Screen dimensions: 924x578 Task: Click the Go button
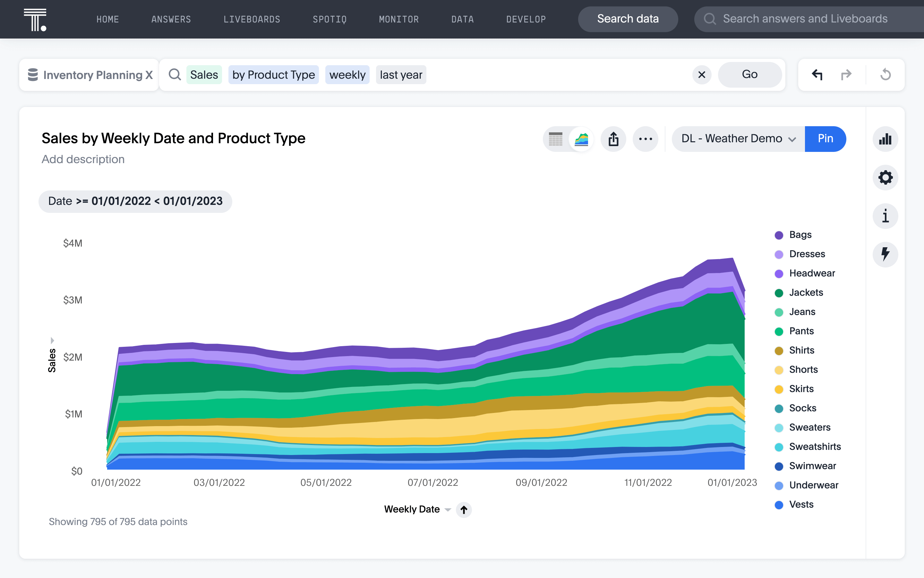pos(749,74)
